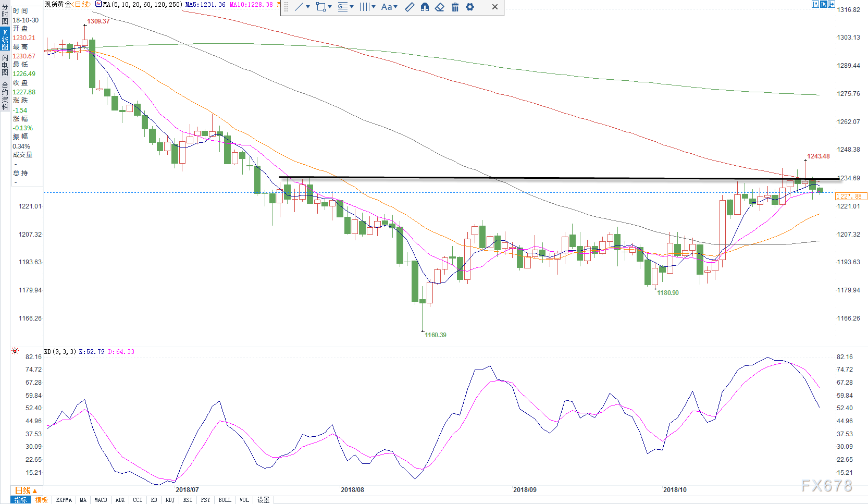Select the Aa text annotation tool

(387, 7)
